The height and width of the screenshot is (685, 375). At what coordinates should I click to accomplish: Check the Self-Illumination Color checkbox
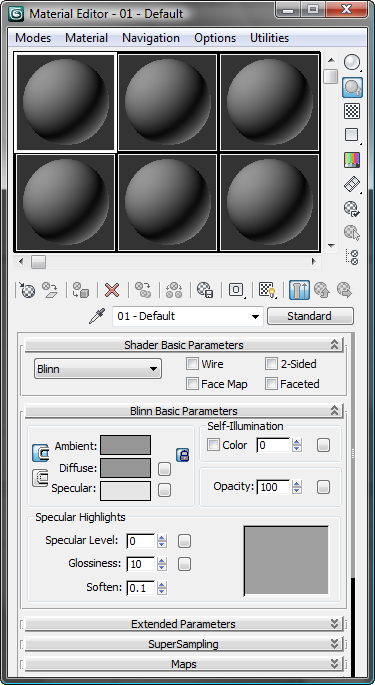tap(213, 445)
